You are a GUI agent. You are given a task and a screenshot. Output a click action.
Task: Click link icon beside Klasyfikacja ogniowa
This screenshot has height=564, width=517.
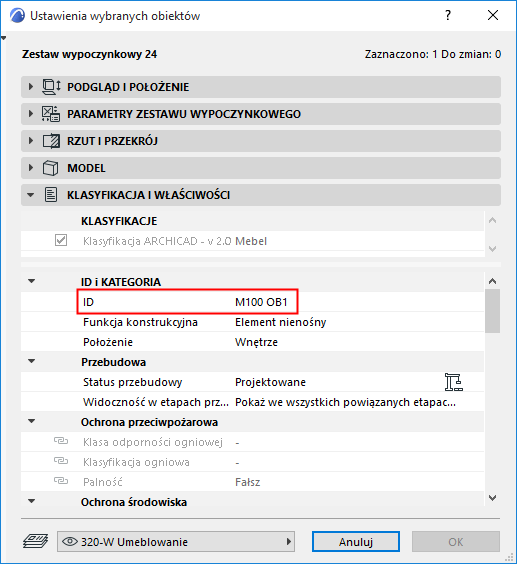pos(61,460)
